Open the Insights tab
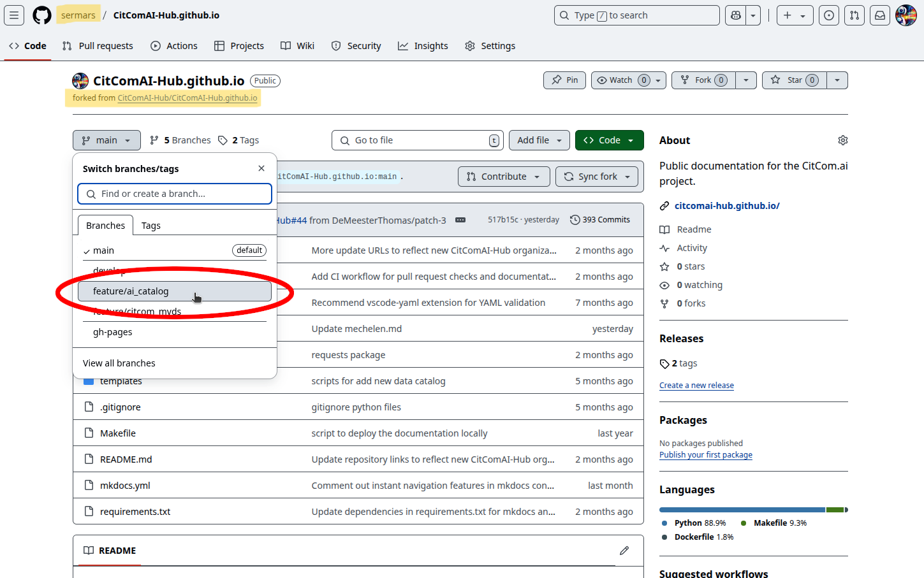This screenshot has height=578, width=924. pyautogui.click(x=423, y=46)
